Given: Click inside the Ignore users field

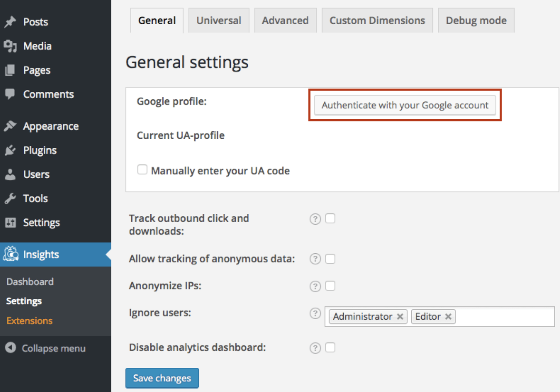Looking at the screenshot, I should [504, 316].
